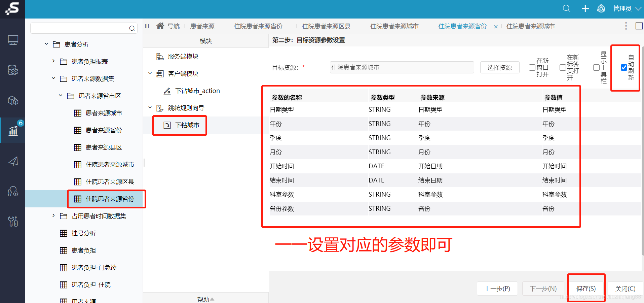
Task: Click the vertical scrollbar on right edge
Action: click(x=642, y=151)
